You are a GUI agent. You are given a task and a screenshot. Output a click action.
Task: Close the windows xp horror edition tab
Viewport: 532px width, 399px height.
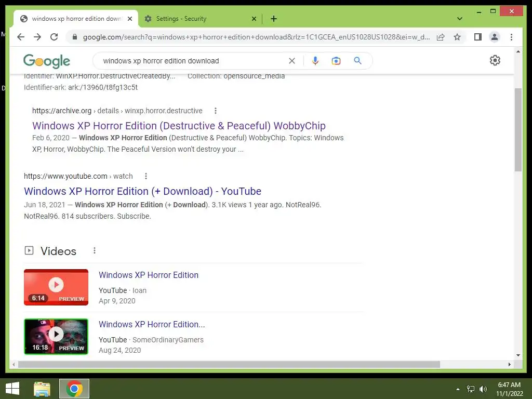click(x=129, y=19)
